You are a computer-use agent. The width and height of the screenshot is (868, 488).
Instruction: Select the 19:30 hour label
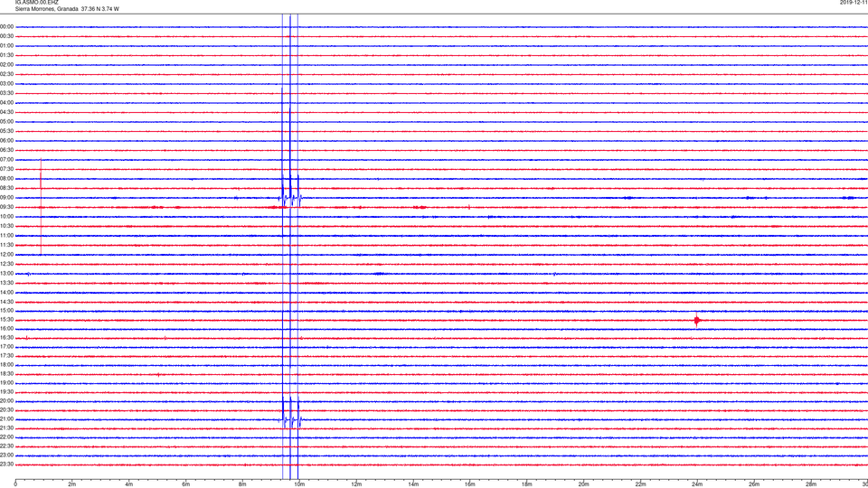coord(6,391)
